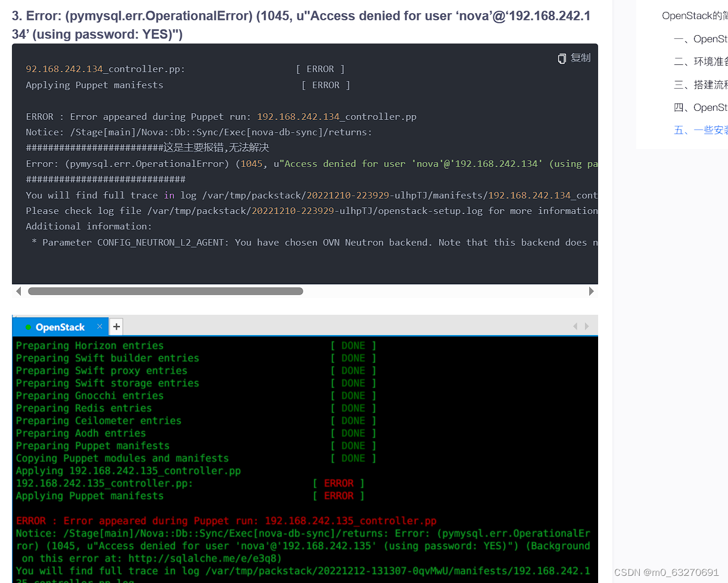Click 'Copying Puppet modules and manifests' terminal line
Viewport: 728px width, 583px height.
122,458
